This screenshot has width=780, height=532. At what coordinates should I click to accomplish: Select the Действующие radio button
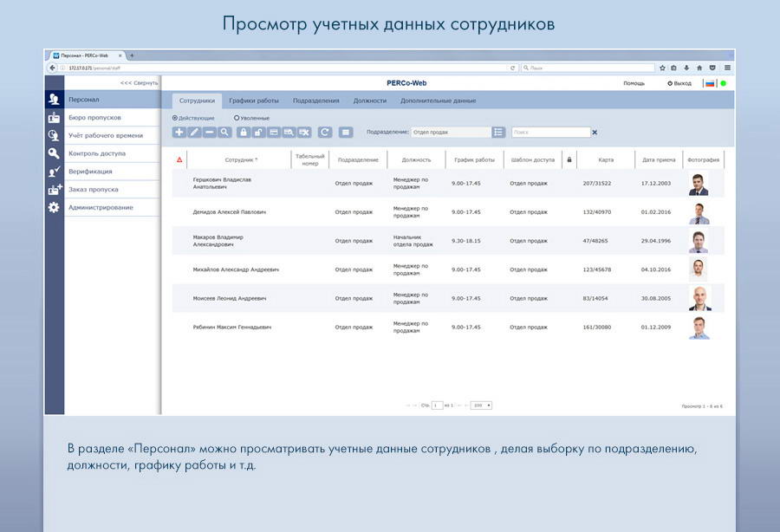point(175,118)
